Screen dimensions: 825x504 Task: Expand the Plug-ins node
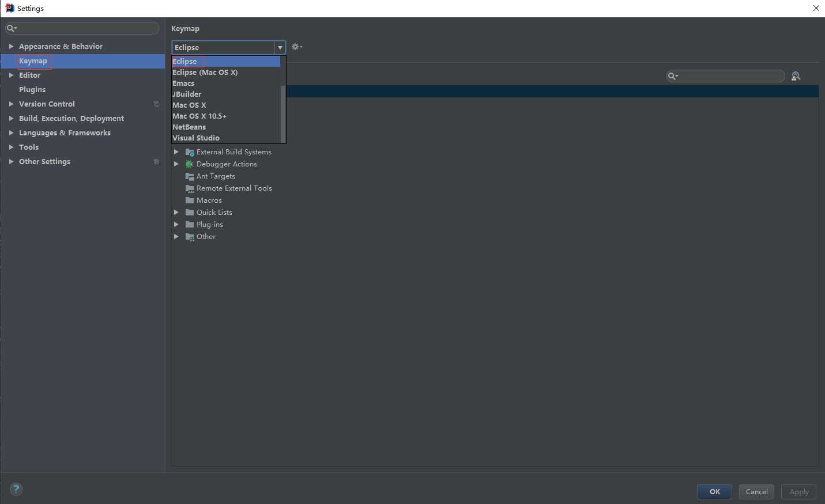176,225
